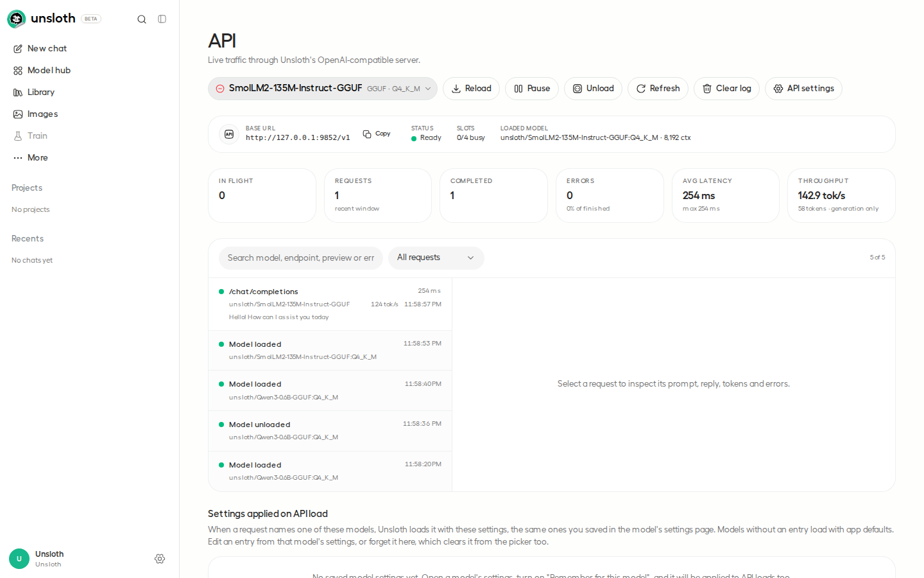Screen dimensions: 924x578
Task: Select the Model unloaded entry at 11:58:36 PM
Action: tap(330, 431)
